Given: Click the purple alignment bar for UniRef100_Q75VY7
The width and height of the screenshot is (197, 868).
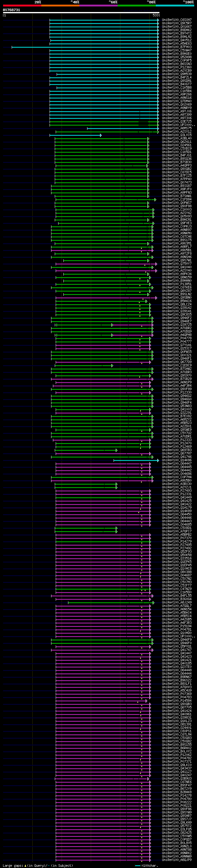Looking at the screenshot, I should point(106,264).
